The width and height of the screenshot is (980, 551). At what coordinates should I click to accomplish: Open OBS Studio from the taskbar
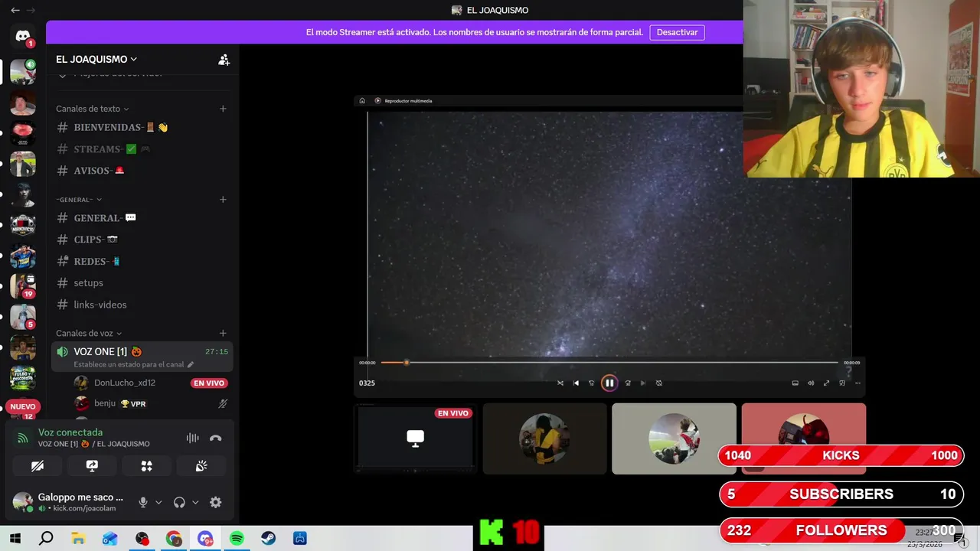coord(142,539)
